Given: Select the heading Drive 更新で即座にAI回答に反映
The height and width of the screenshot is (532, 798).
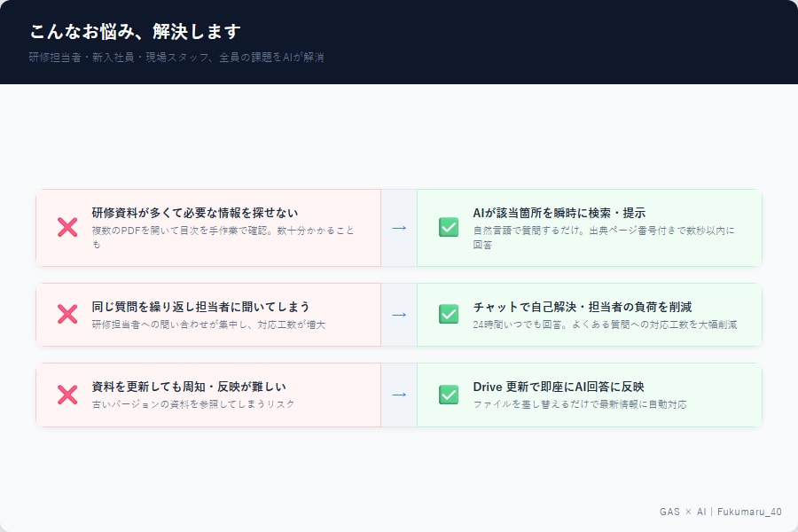Looking at the screenshot, I should click(559, 387).
